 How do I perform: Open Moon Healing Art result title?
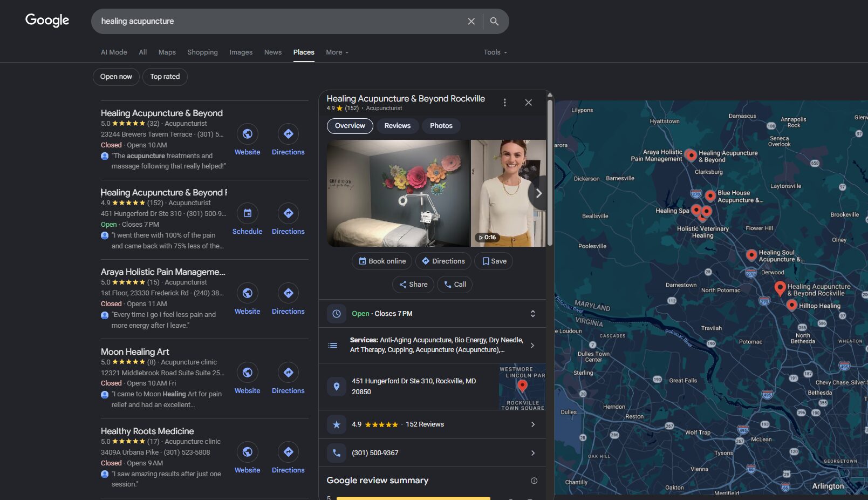135,352
